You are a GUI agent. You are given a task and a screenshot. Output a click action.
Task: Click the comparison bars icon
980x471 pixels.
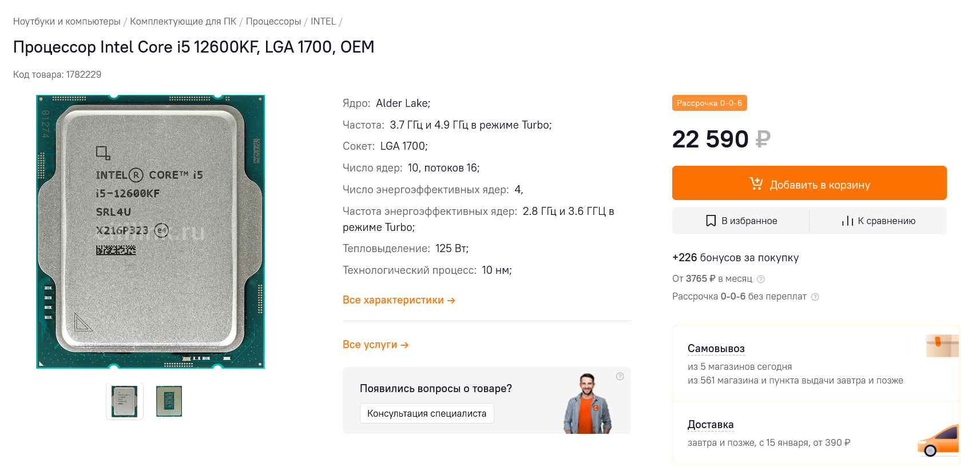pos(847,221)
